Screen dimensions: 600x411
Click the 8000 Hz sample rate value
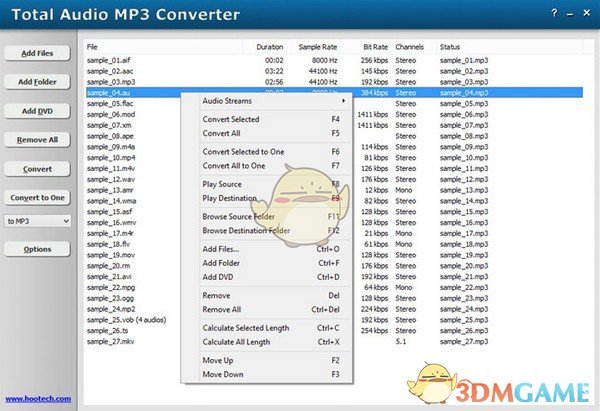(x=324, y=60)
